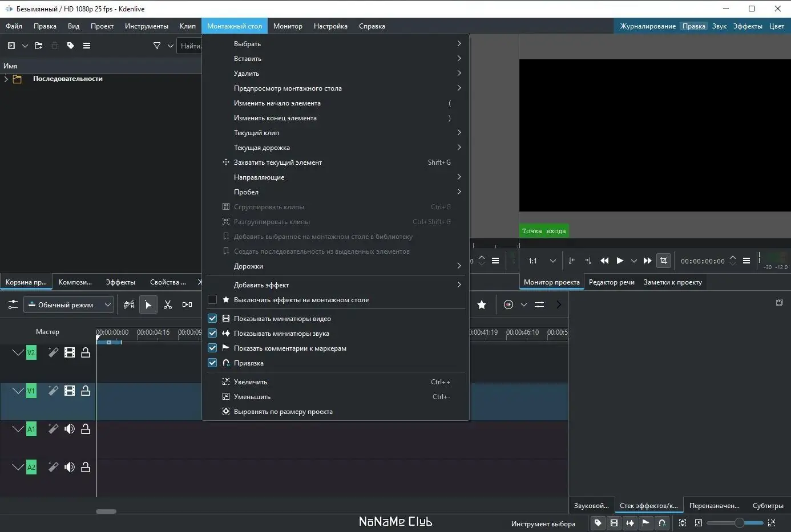Toggle 'Привязка' snapping checkbox
The width and height of the screenshot is (791, 532).
tap(212, 363)
